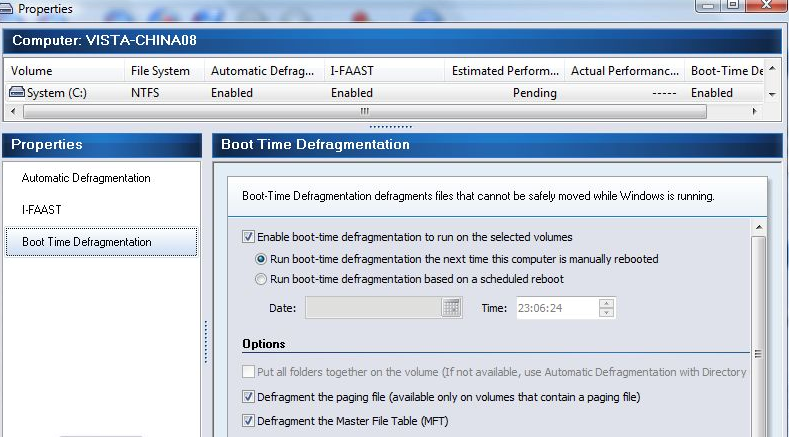
Task: Open the Date calendar picker icon
Action: [x=451, y=308]
